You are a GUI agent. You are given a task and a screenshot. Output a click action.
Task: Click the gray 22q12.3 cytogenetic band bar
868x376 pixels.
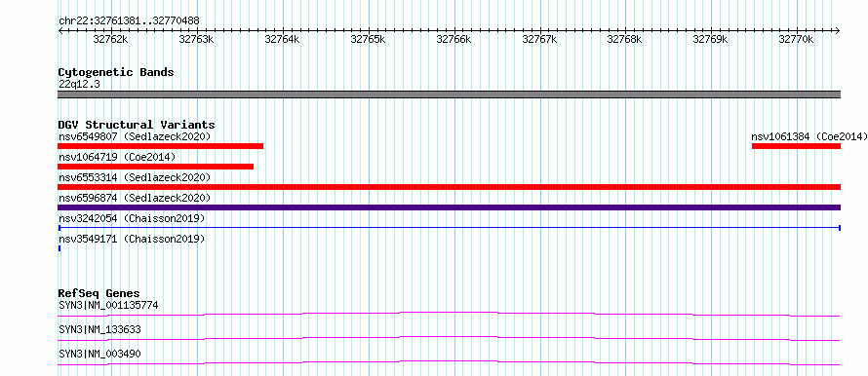pyautogui.click(x=449, y=94)
